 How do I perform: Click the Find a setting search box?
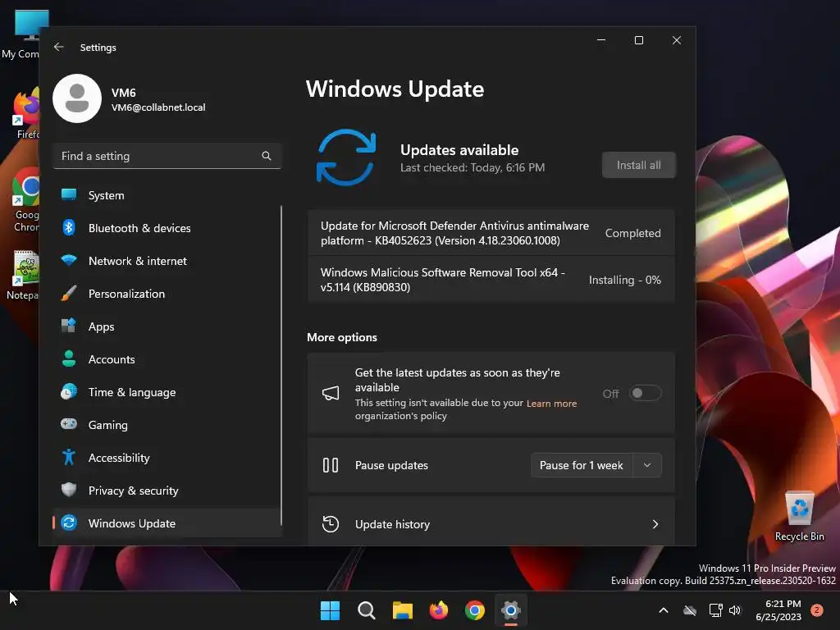(x=167, y=156)
